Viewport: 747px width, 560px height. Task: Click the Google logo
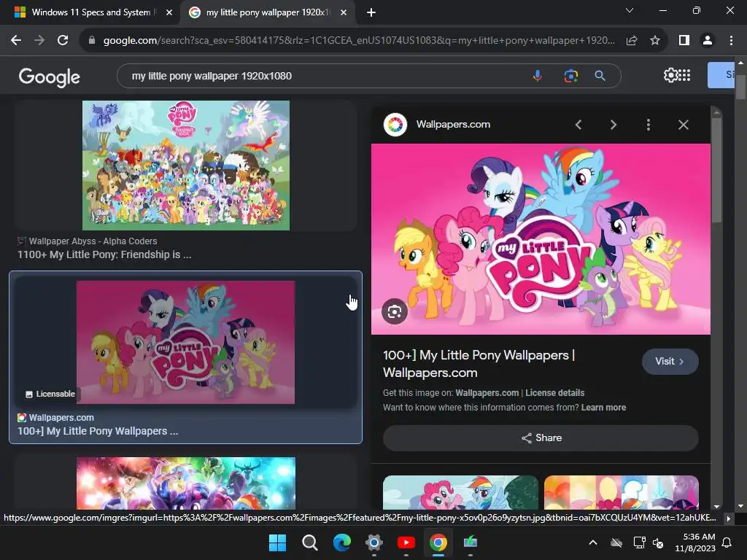click(x=49, y=77)
